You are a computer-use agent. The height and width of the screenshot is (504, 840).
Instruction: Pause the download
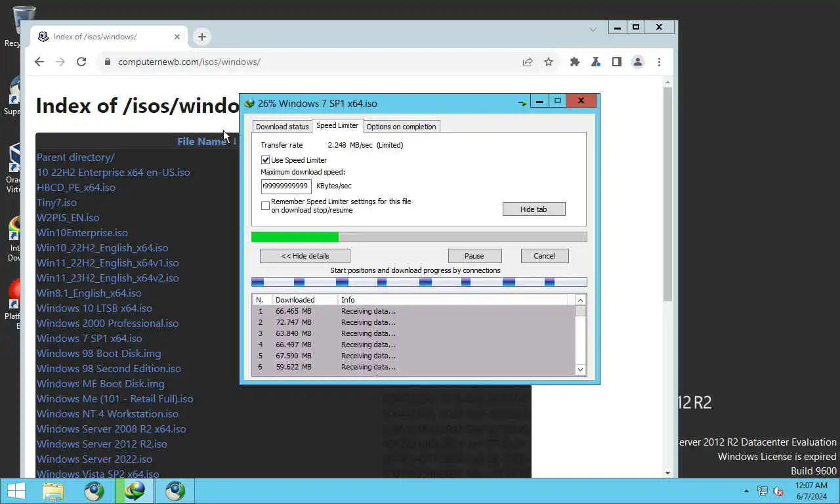474,256
